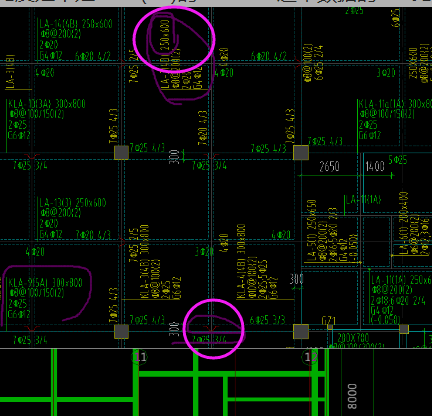Select Φ8@200(2) stirrup text under LA-13(3)
Image resolution: width=432 pixels, height=416 pixels.
pos(60,213)
